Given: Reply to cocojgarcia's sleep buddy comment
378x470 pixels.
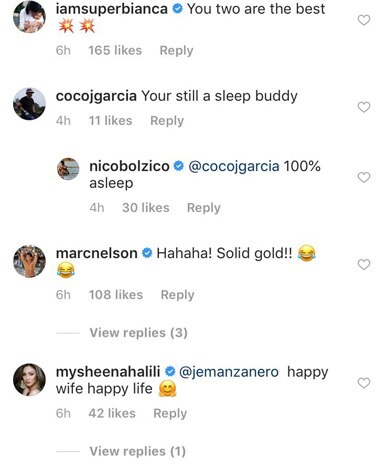Looking at the screenshot, I should point(167,121).
